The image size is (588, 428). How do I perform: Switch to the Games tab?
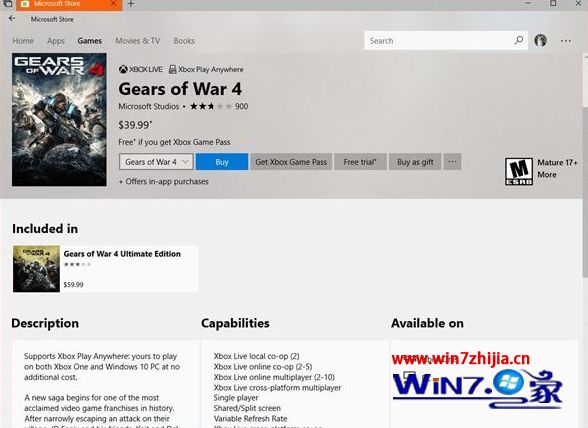point(90,41)
